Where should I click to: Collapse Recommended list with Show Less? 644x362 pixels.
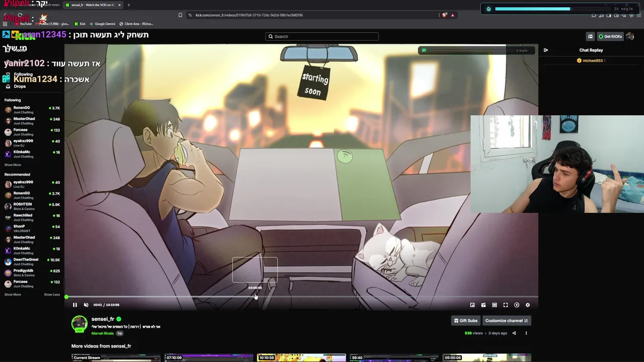point(52,295)
